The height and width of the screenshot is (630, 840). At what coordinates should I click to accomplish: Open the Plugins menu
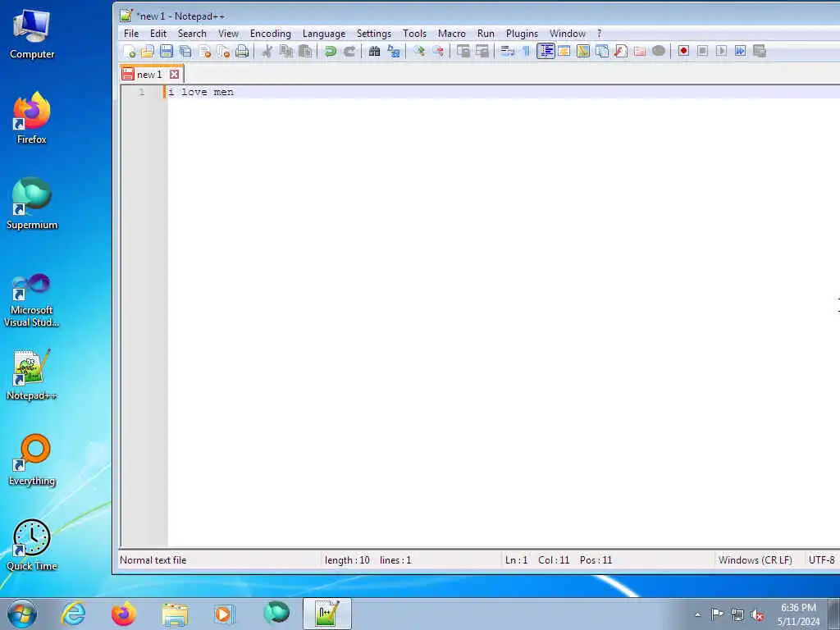pos(522,34)
